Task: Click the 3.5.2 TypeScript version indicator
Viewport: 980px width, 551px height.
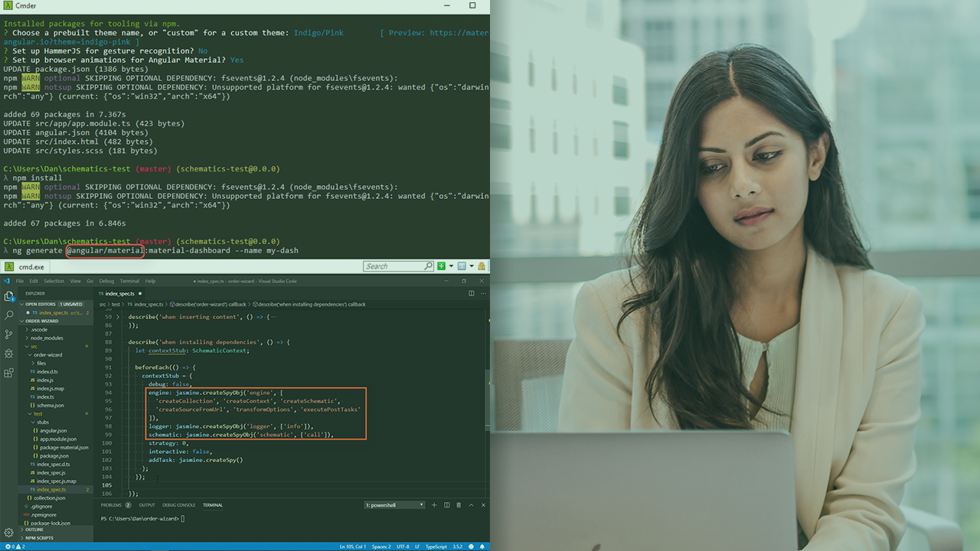Action: (457, 546)
